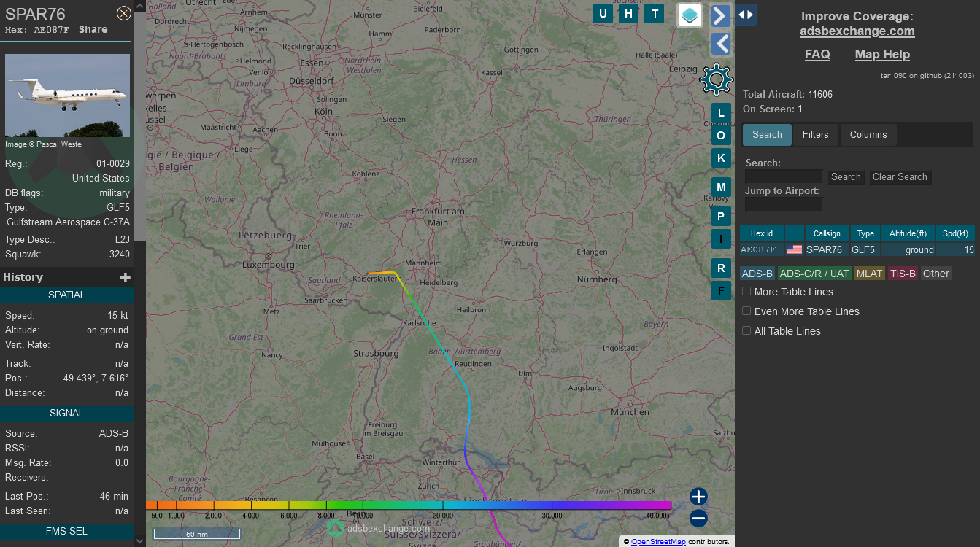Image resolution: width=980 pixels, height=547 pixels.
Task: Click the FMS SEL section header
Action: click(67, 531)
